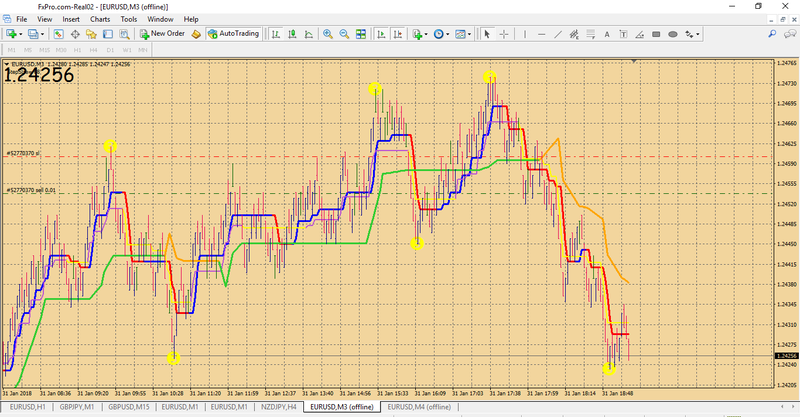
Task: Toggle the cursor arrow mode
Action: coord(487,34)
